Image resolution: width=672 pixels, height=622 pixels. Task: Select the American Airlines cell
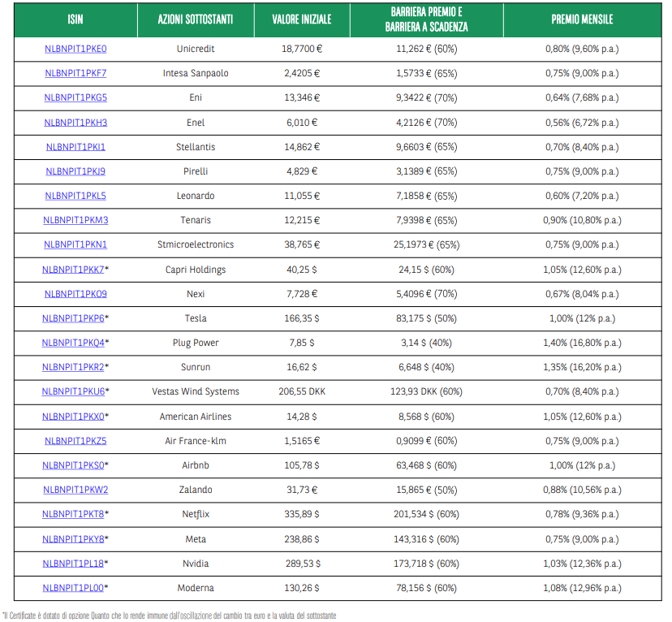coord(196,417)
